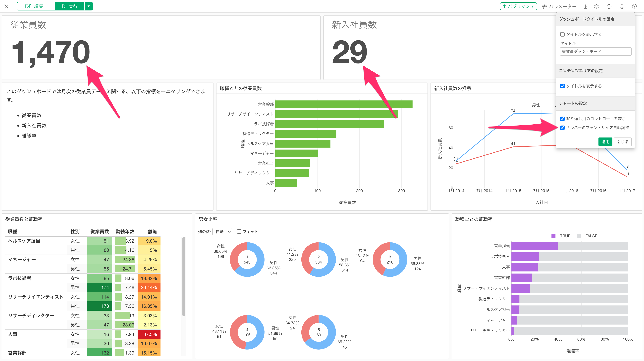Click the info circle icon

622,6
